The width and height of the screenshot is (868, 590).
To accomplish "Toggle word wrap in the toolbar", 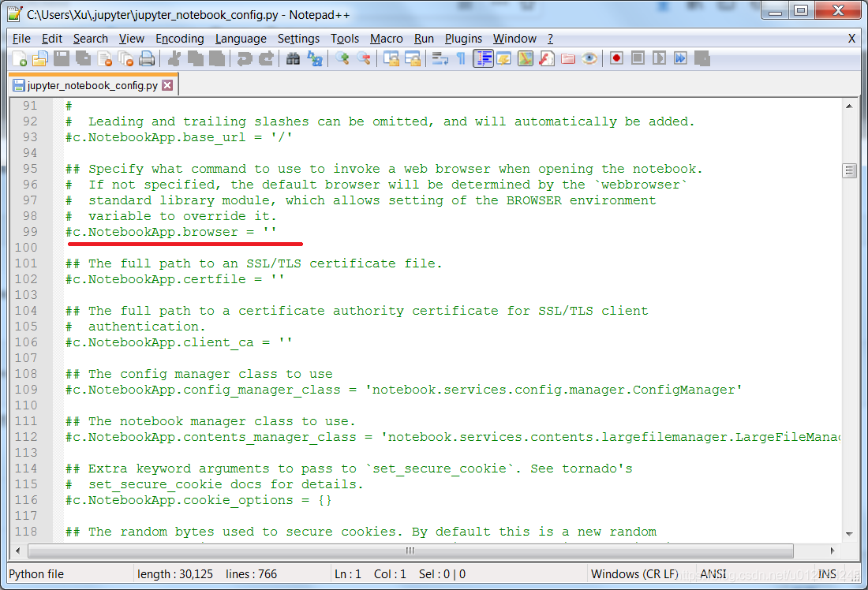I will coord(440,58).
